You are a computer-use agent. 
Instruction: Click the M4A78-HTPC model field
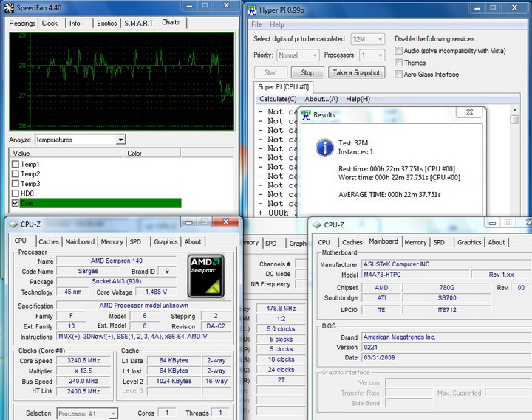[x=415, y=275]
